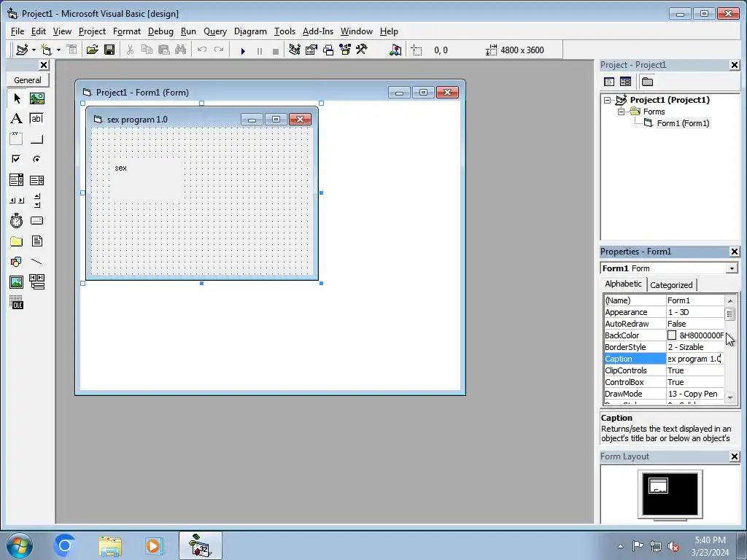Select the CheckBox control tool
747x560 pixels.
[x=17, y=159]
